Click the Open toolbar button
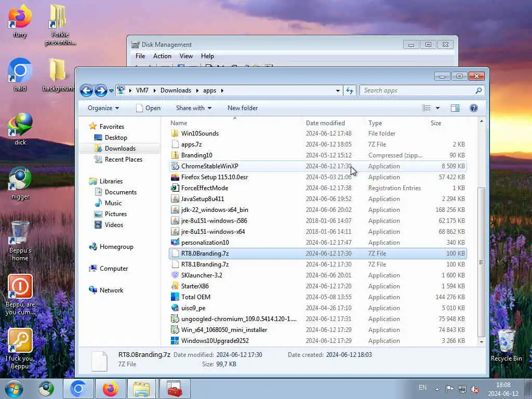 click(148, 108)
